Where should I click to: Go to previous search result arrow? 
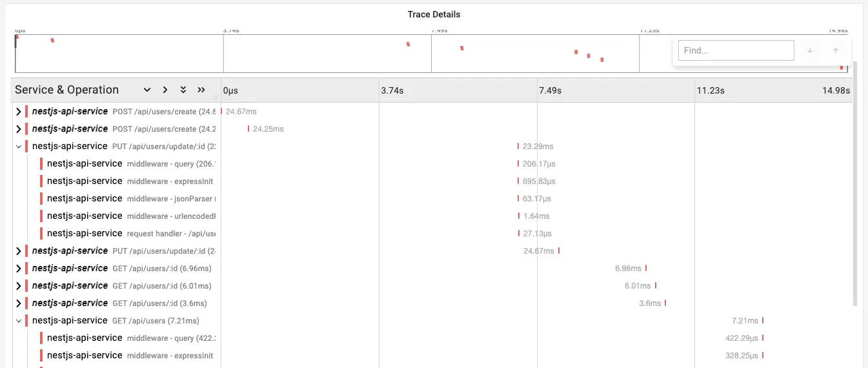[x=836, y=50]
